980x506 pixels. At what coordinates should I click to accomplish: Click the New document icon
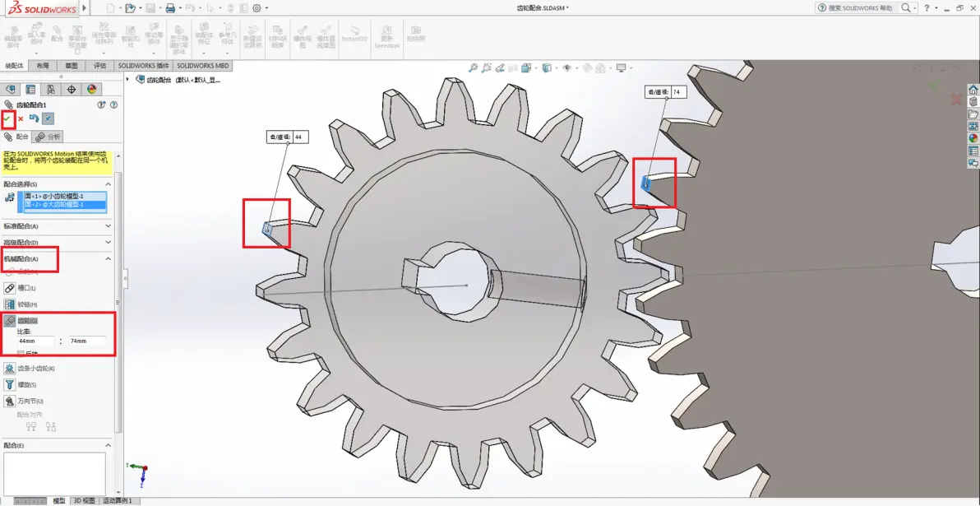click(111, 8)
